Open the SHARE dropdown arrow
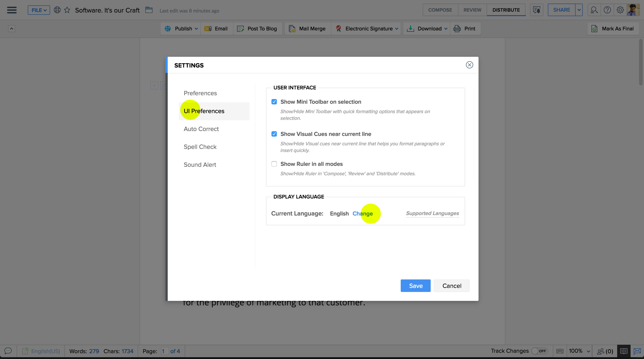 [x=579, y=10]
